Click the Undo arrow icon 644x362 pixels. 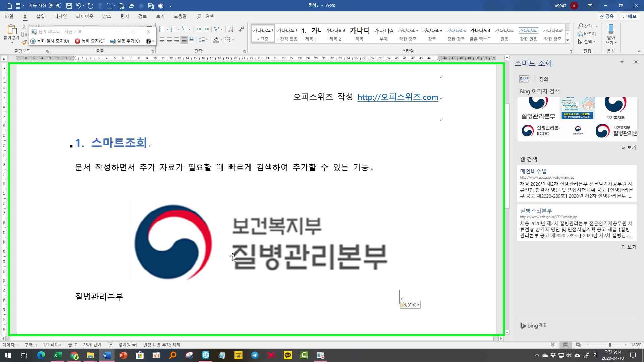[x=78, y=6]
